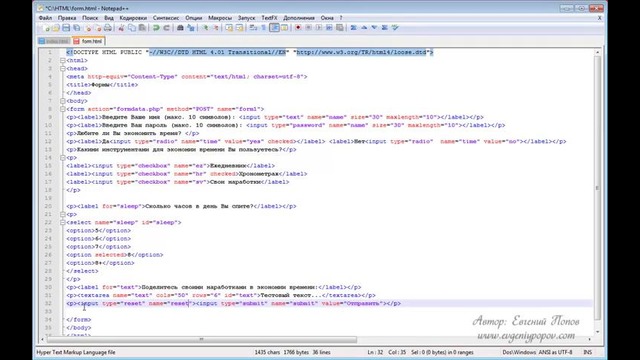Collapse the head fold on line 3
The image size is (640, 360).
pos(63,69)
